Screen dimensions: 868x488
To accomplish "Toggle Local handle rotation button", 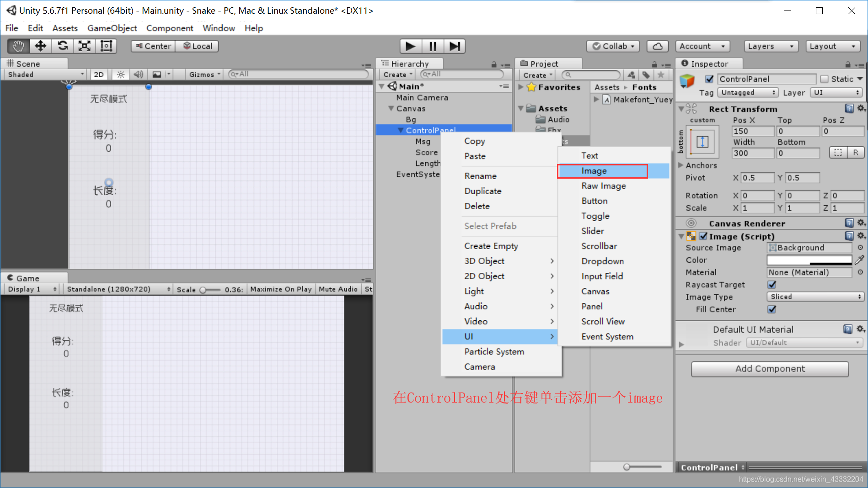I will point(197,46).
